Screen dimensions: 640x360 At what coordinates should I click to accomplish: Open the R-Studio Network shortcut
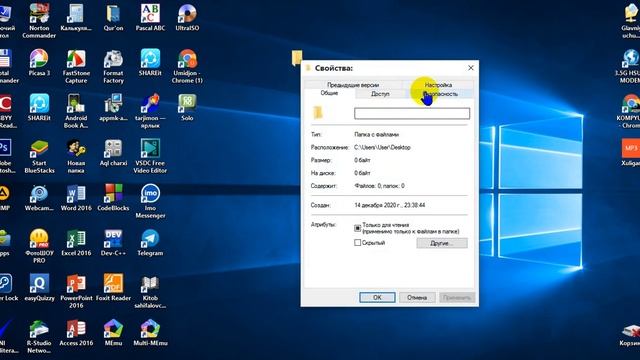click(39, 336)
